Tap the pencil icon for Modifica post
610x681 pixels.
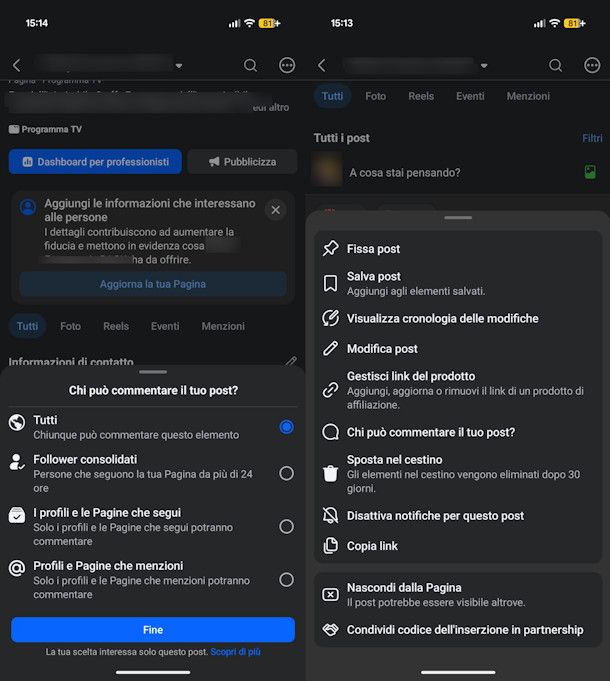click(x=330, y=348)
